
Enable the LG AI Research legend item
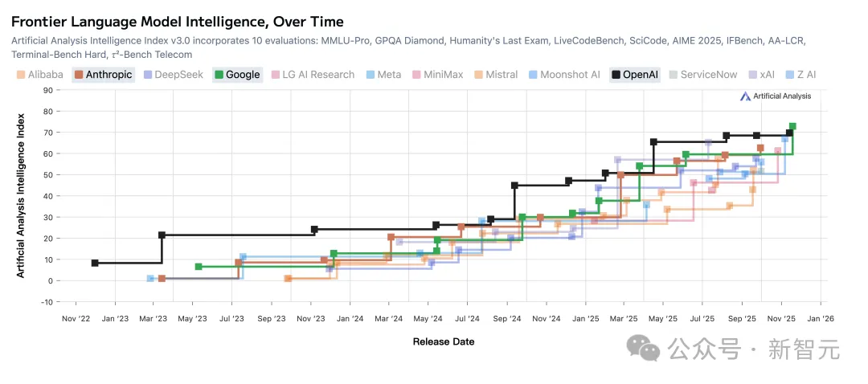(x=313, y=75)
